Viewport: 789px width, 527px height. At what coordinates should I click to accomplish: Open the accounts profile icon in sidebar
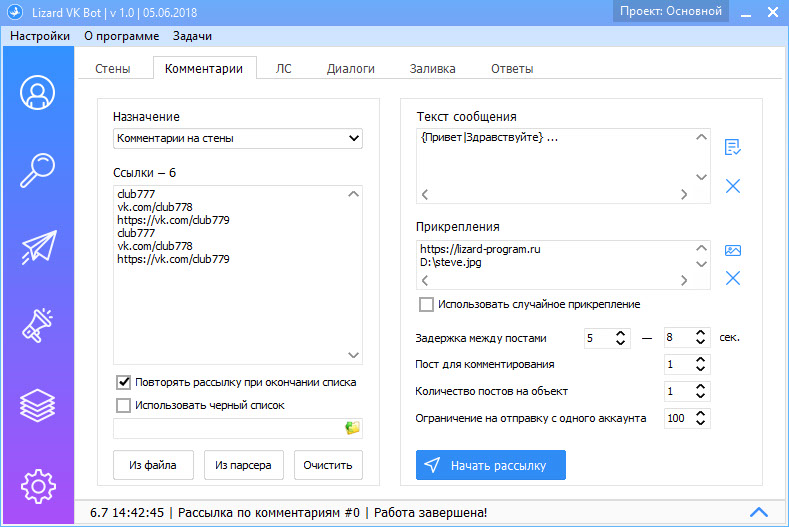pyautogui.click(x=37, y=93)
